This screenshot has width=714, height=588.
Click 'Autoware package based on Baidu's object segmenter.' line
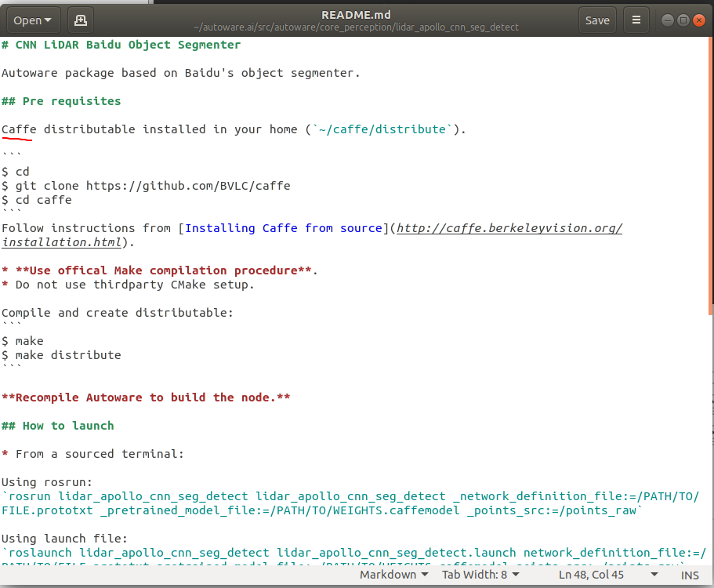181,73
